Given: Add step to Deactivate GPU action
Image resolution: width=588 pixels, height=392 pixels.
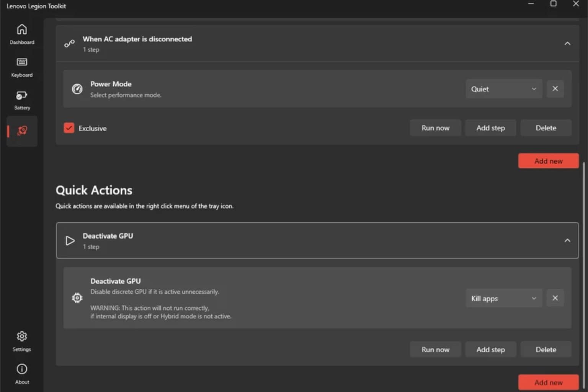Looking at the screenshot, I should coord(490,350).
